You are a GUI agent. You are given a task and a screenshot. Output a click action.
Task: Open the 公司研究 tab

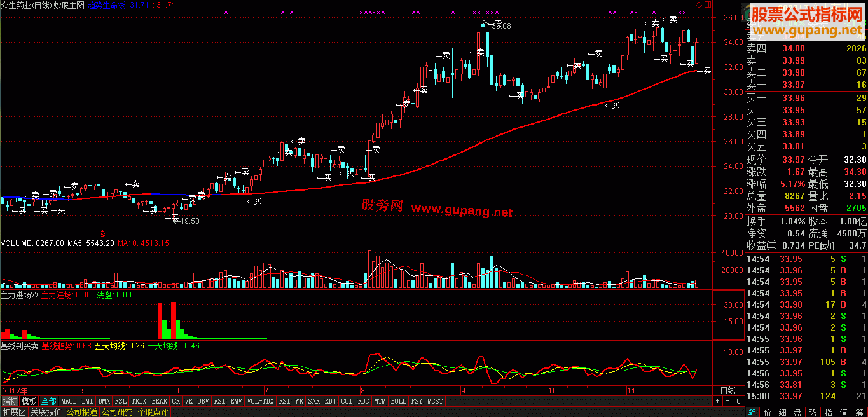[117, 412]
